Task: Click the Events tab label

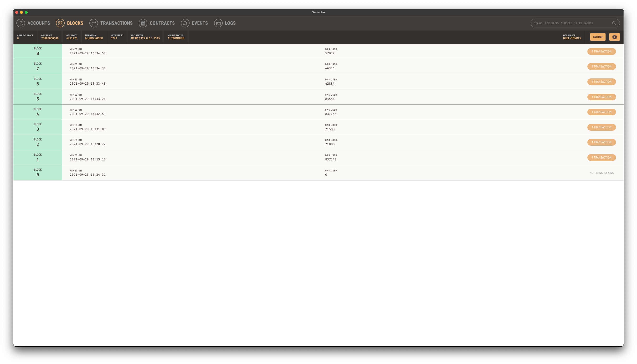Action: [x=200, y=23]
